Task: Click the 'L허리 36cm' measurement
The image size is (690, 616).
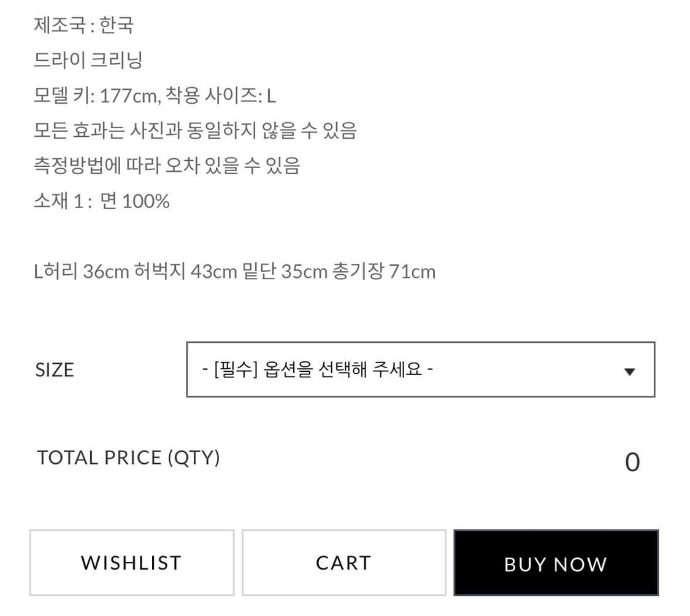Action: point(82,272)
